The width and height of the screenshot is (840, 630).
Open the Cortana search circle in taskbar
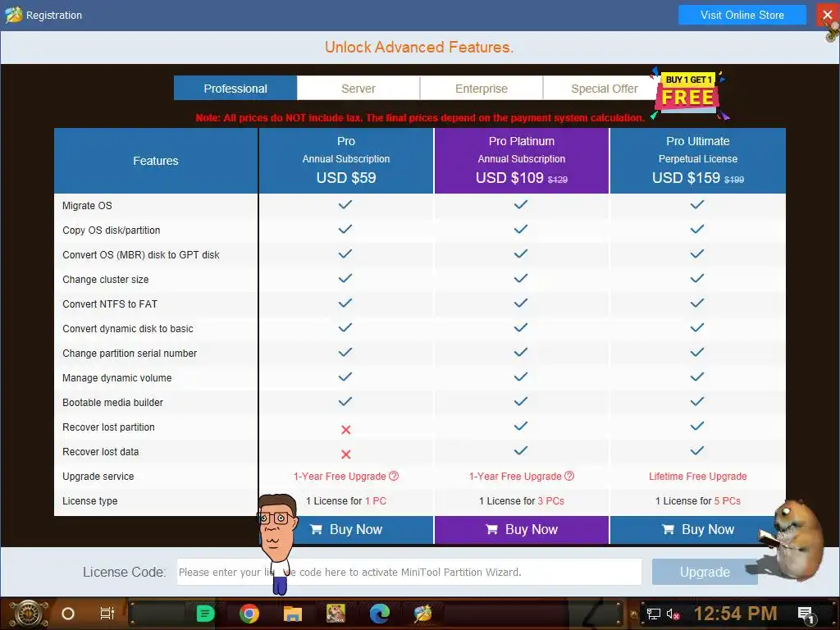coord(68,614)
